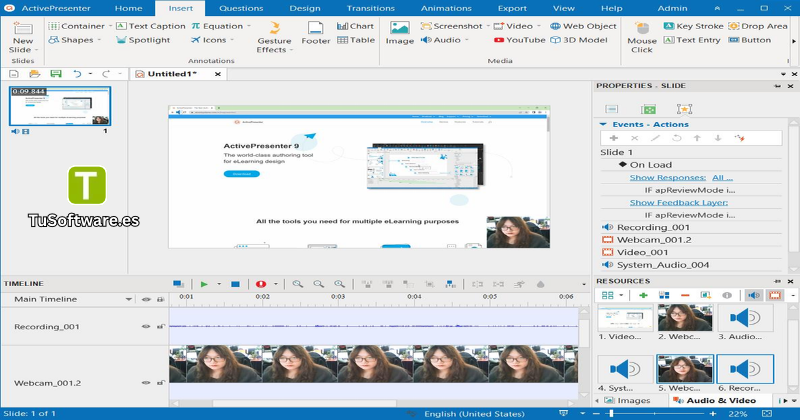The image size is (800, 420).
Task: Open the New Slide dropdown
Action: click(37, 50)
